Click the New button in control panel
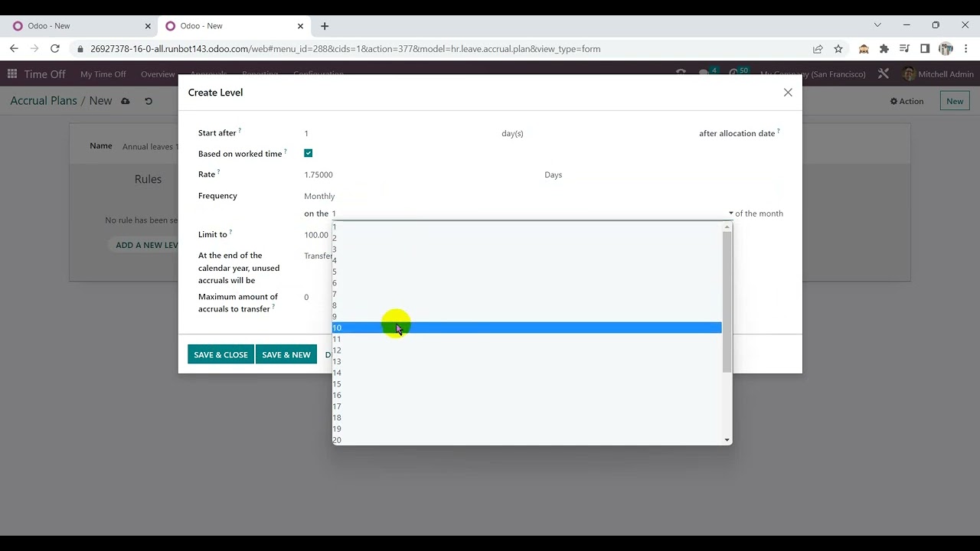This screenshot has width=980, height=551. (x=955, y=101)
